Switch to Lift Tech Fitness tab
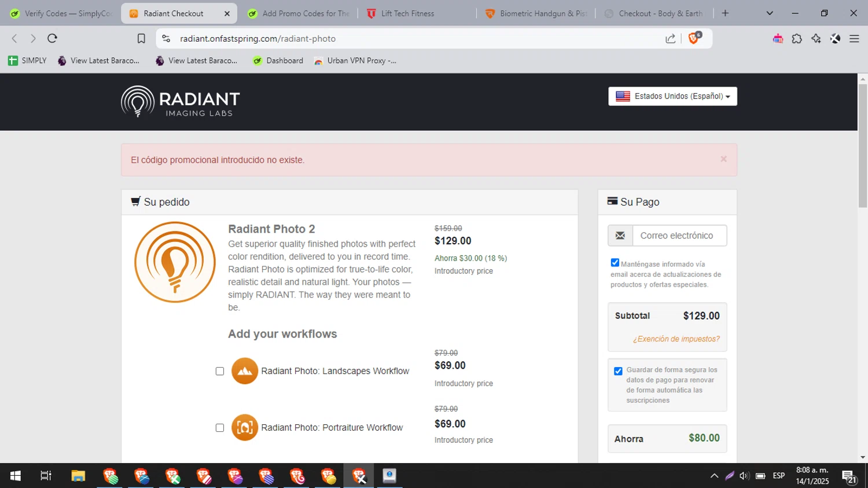The height and width of the screenshot is (488, 868). pyautogui.click(x=417, y=13)
